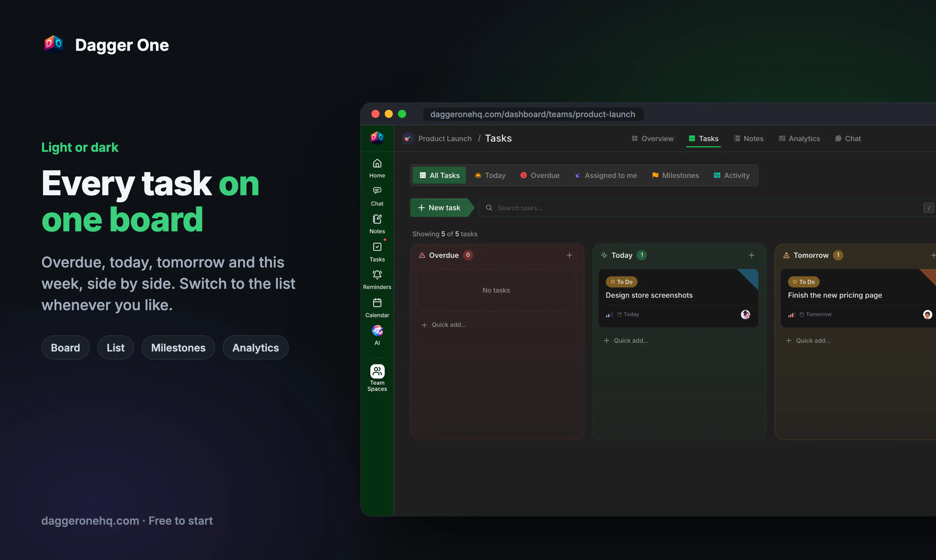Show tasks Assigned to me

tap(605, 175)
